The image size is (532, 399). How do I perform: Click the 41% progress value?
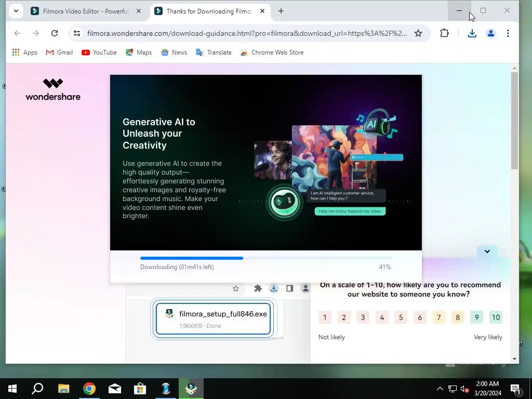385,267
